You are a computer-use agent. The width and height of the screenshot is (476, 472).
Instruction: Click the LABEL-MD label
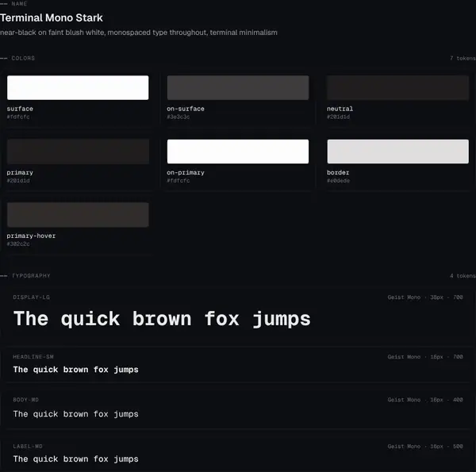(28, 446)
